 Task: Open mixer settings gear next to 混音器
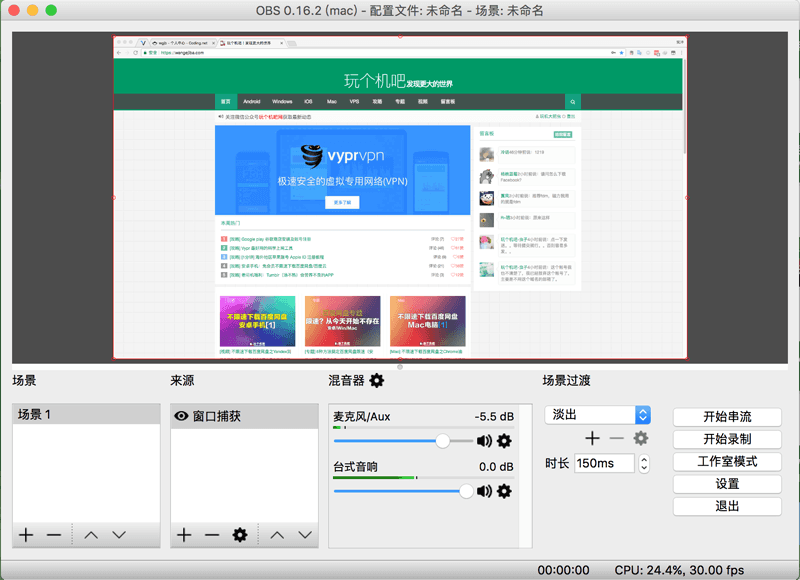pyautogui.click(x=377, y=380)
